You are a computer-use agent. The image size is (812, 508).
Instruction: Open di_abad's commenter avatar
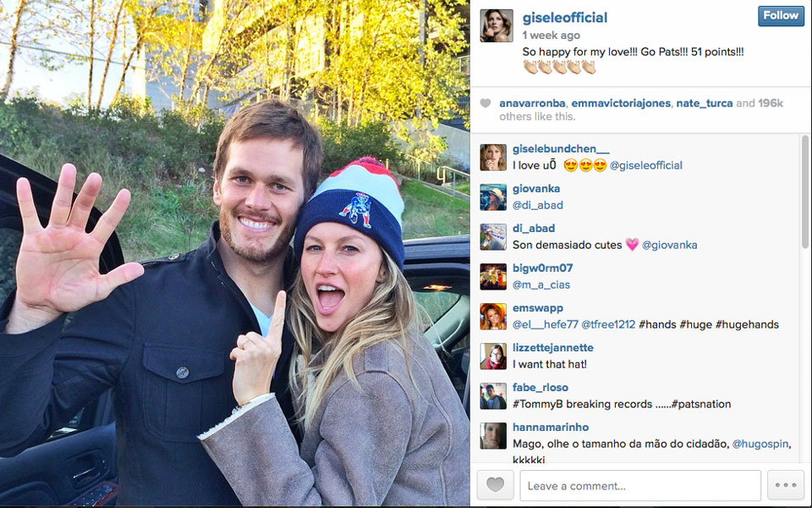(493, 237)
